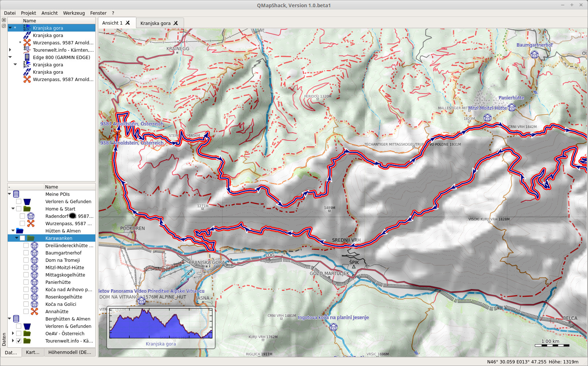Click the Berghütten & Almen database icon
The height and width of the screenshot is (366, 588).
(x=16, y=319)
